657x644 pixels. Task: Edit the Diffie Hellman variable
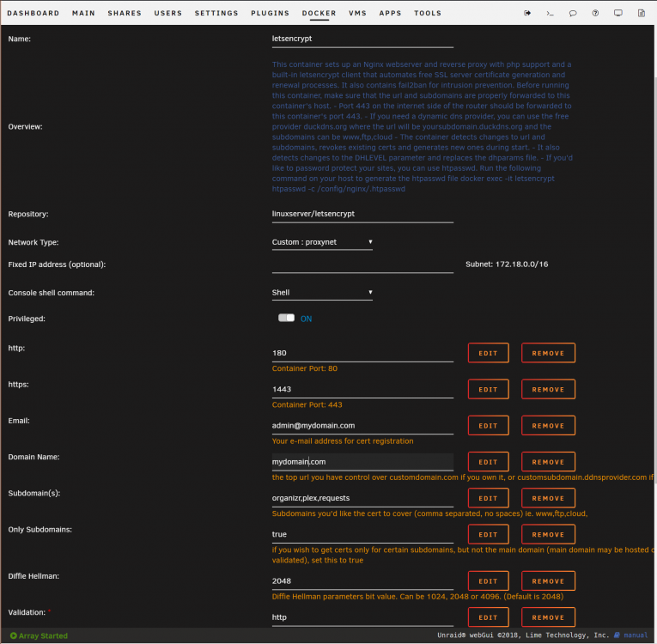coord(488,581)
